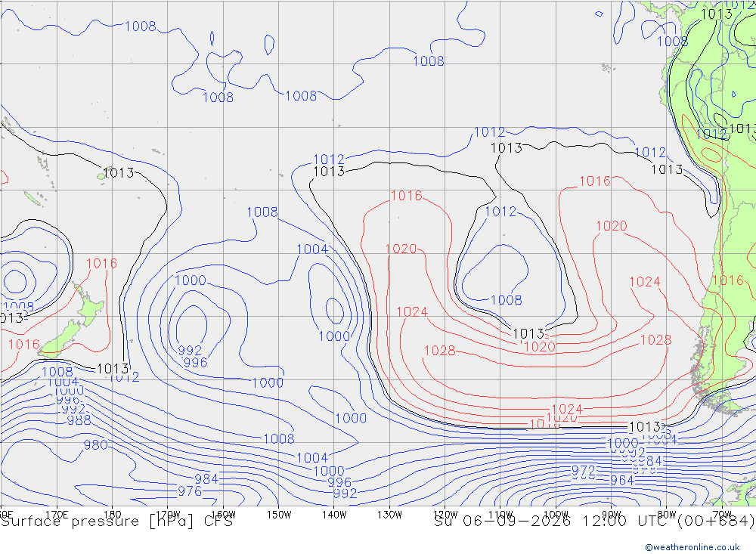Click the red 1020 label beside the 1016 at 130W
Image resolution: width=756 pixels, height=554 pixels.
coord(401,249)
